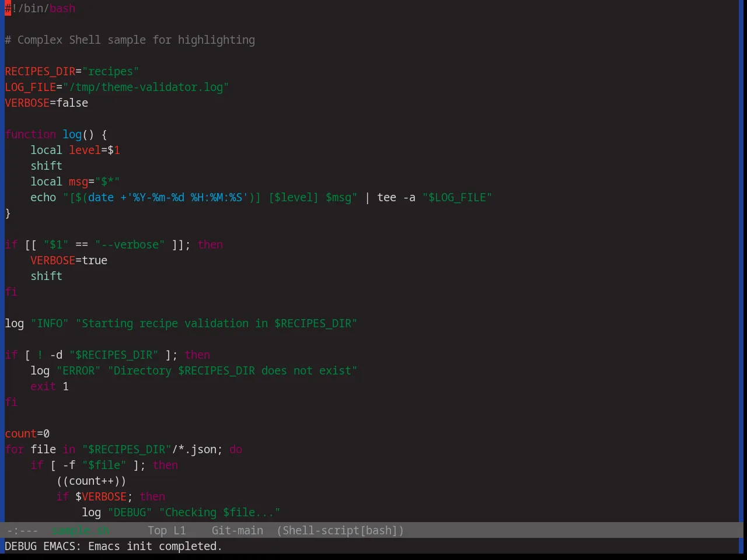Viewport: 747px width, 560px height.
Task: Click 'tee -a' in the echo line
Action: click(396, 197)
